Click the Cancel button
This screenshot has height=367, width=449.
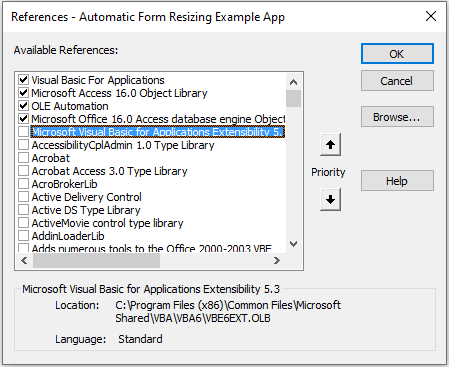397,81
